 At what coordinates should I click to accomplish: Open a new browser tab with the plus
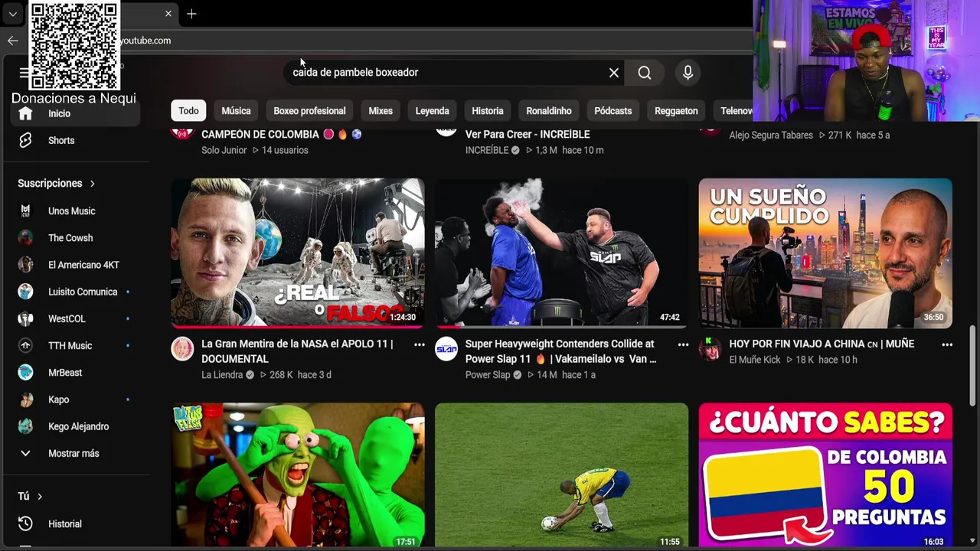coord(191,14)
